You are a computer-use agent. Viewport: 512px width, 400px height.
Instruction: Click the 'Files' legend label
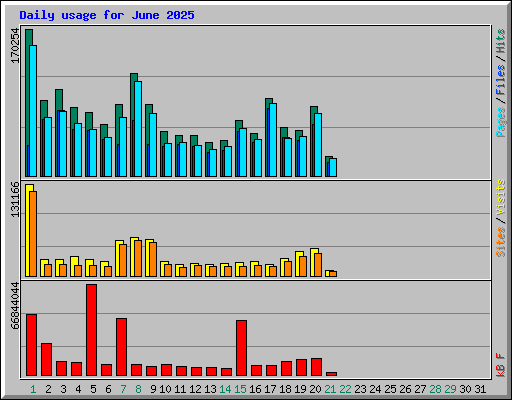click(x=501, y=80)
